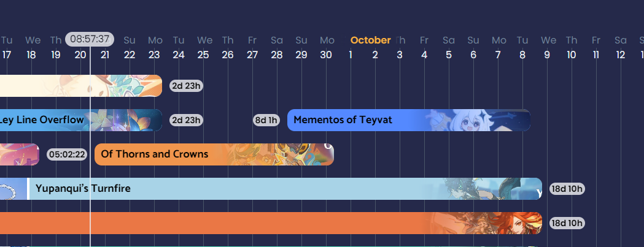644x247 pixels.
Task: Click the 18d 10h badge beside Yupanqui's Turnfire
Action: coord(567,189)
